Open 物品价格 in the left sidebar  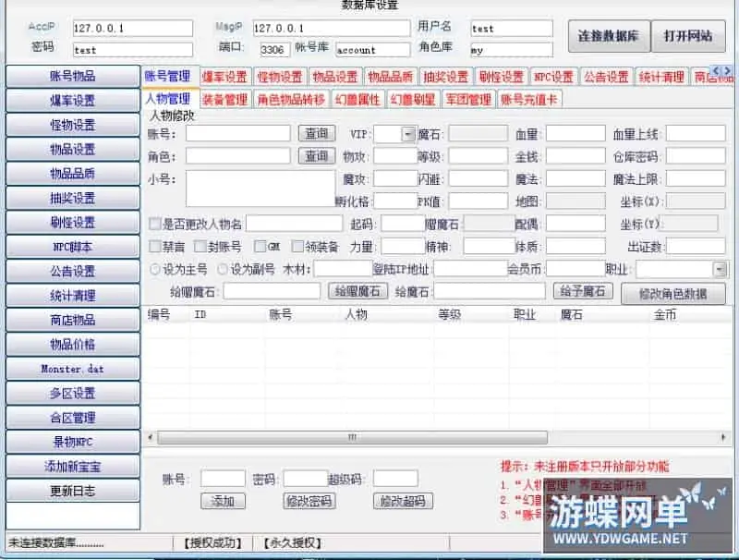coord(73,345)
